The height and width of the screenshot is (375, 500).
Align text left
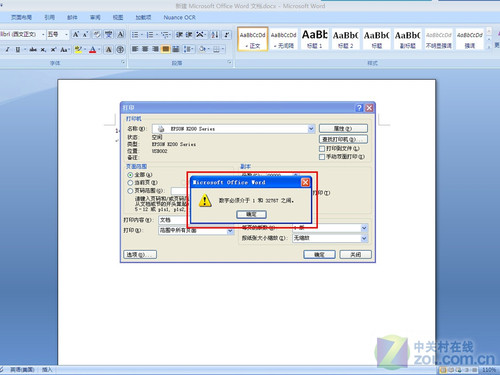point(135,49)
